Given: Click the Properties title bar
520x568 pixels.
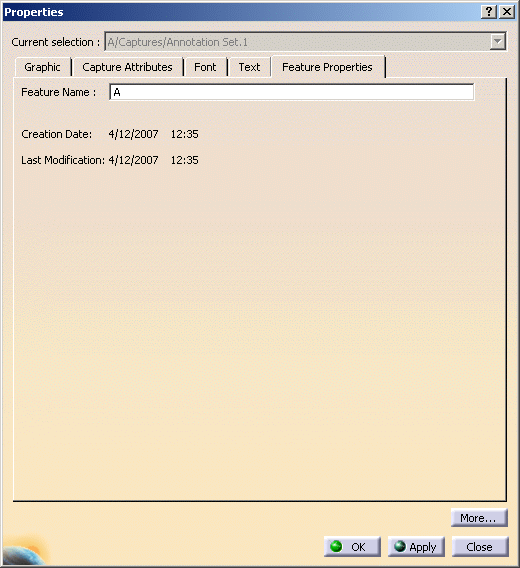Looking at the screenshot, I should click(x=239, y=12).
